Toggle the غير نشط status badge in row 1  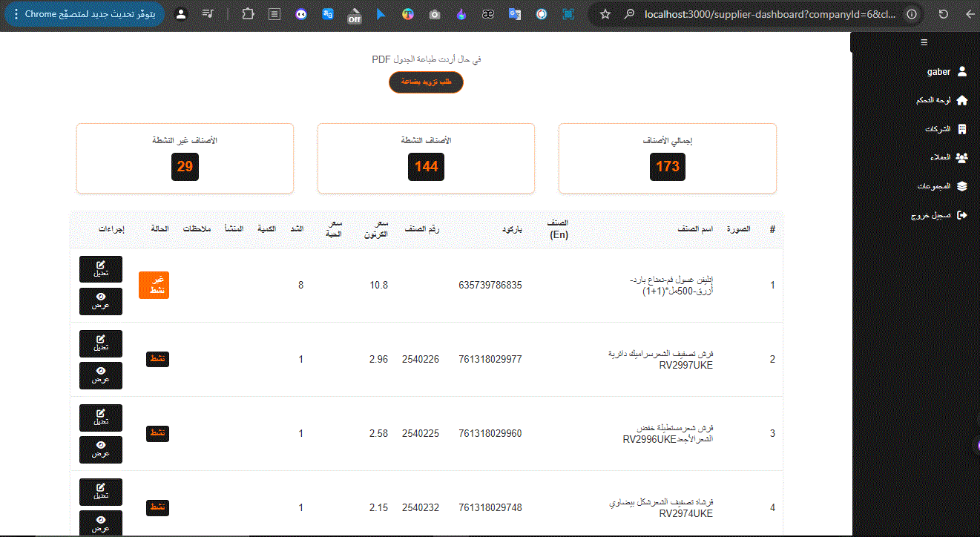pos(154,285)
